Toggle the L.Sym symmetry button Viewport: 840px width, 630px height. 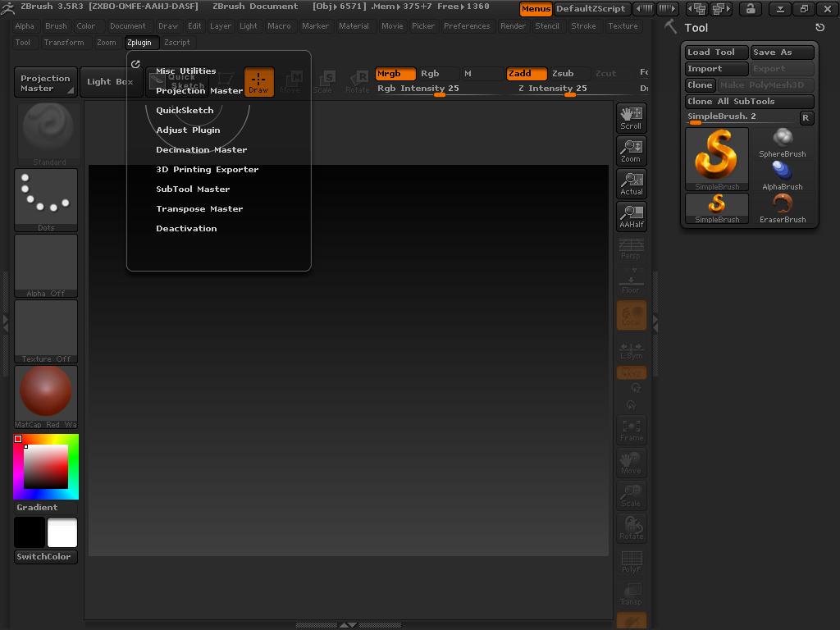pos(631,350)
